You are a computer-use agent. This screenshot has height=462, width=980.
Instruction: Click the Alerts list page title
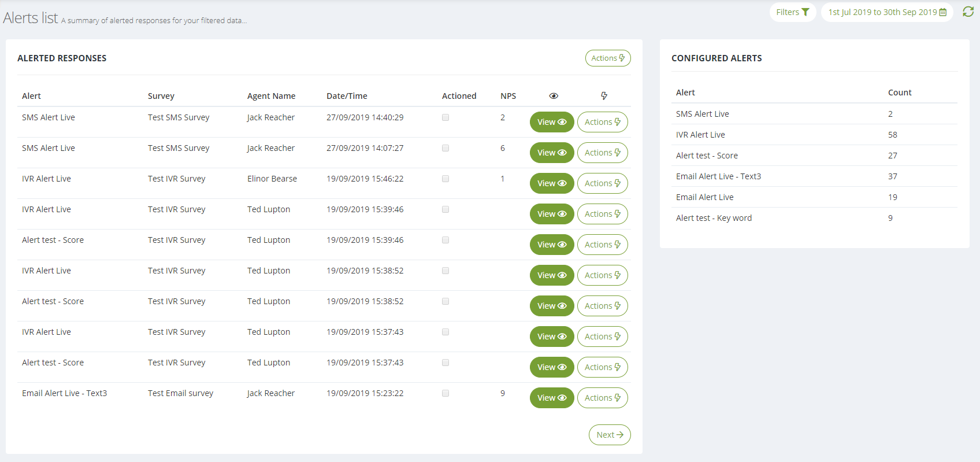click(31, 18)
